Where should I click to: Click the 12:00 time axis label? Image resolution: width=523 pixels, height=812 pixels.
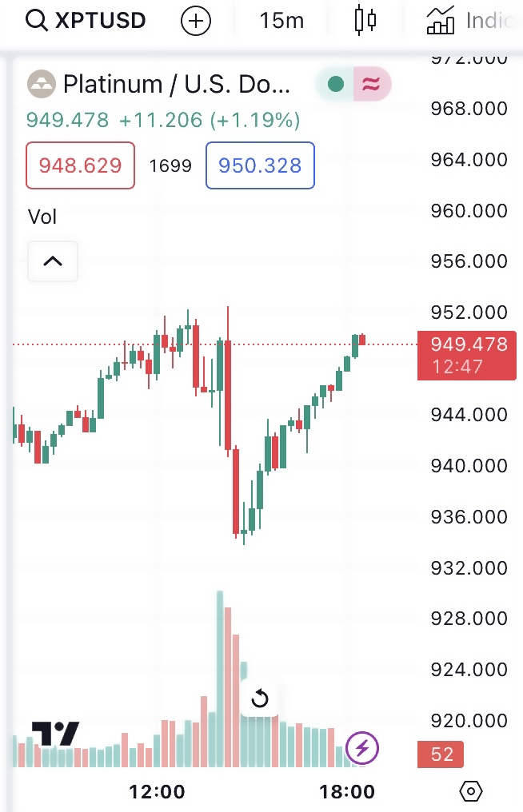tap(157, 791)
